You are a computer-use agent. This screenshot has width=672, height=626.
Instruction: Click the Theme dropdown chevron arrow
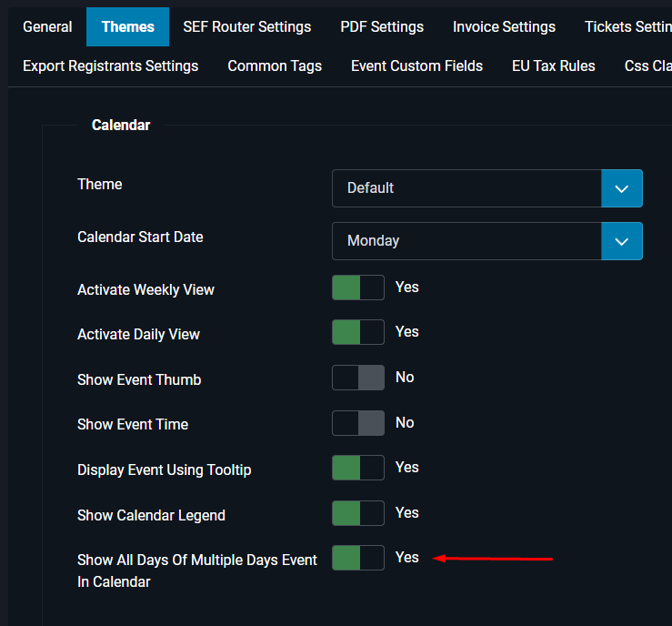point(622,188)
